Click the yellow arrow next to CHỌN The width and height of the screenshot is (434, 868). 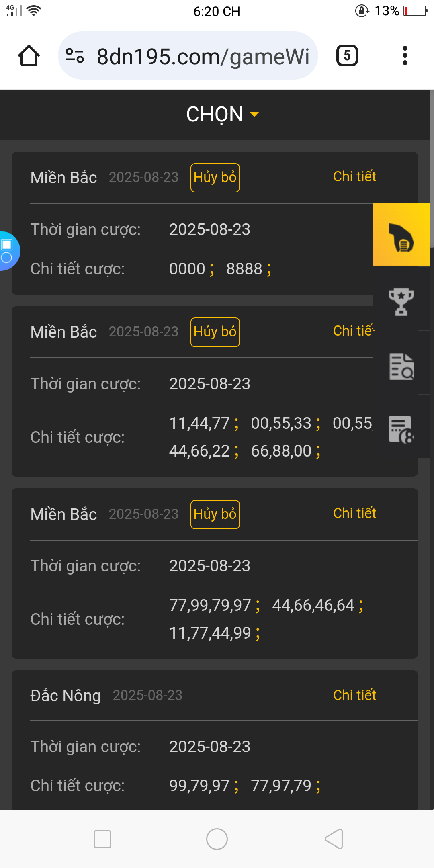pos(254,115)
